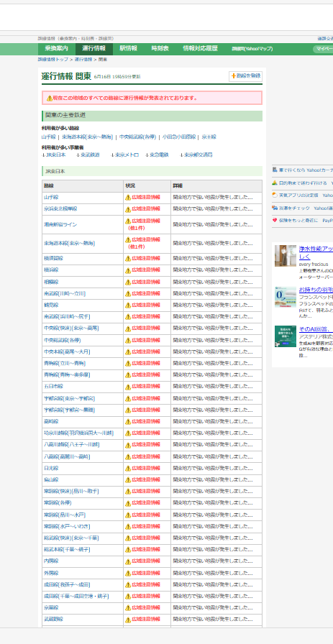Click the traffic icon beside 渋滞をチェック link

tap(275, 208)
